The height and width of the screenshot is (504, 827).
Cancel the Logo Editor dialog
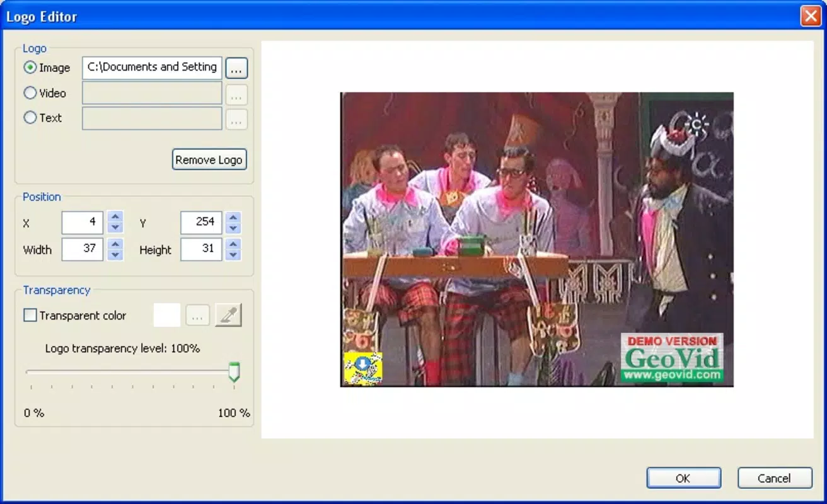click(x=775, y=478)
